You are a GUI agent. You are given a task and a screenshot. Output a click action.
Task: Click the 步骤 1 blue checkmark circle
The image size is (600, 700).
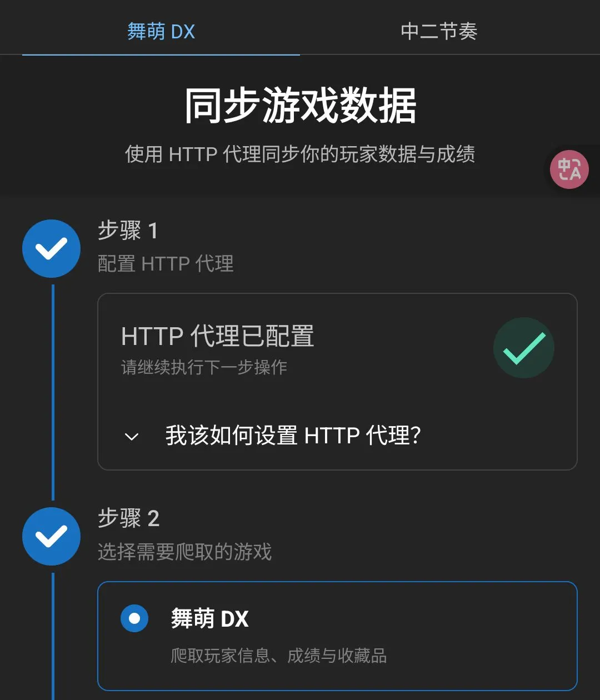51,248
